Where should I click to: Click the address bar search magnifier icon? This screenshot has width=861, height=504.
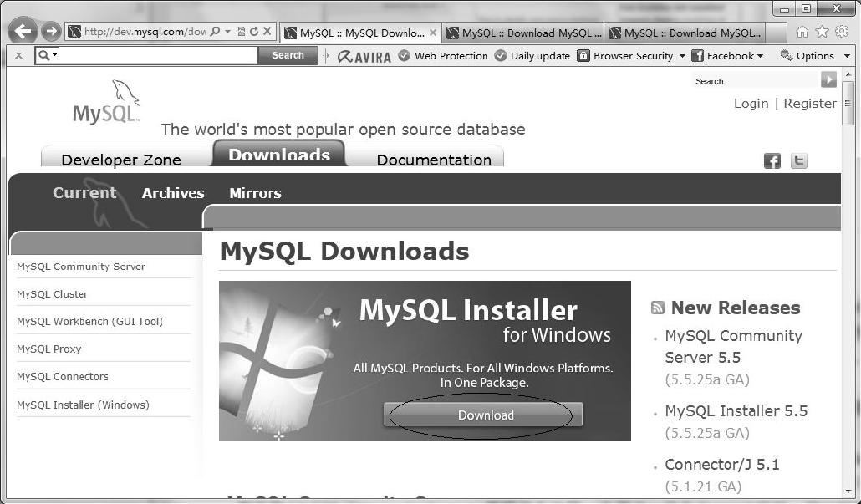[x=216, y=31]
